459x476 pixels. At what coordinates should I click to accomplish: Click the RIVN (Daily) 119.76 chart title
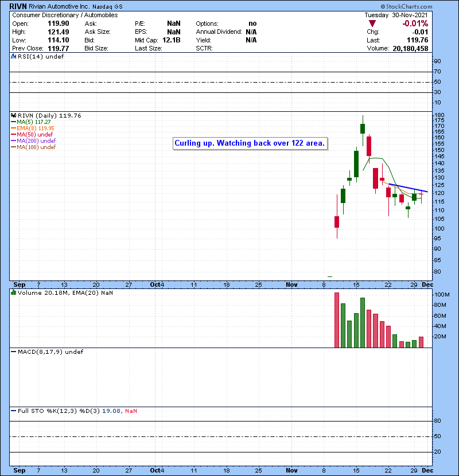click(x=49, y=115)
